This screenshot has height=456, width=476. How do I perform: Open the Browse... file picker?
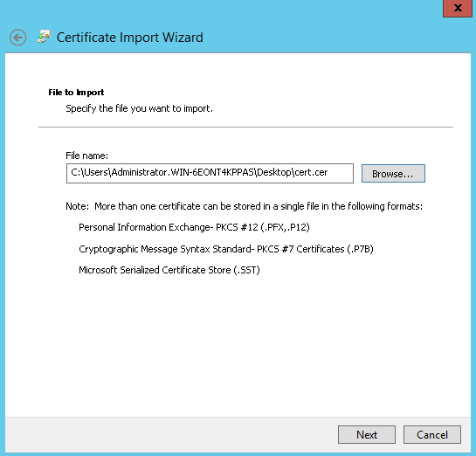[393, 174]
